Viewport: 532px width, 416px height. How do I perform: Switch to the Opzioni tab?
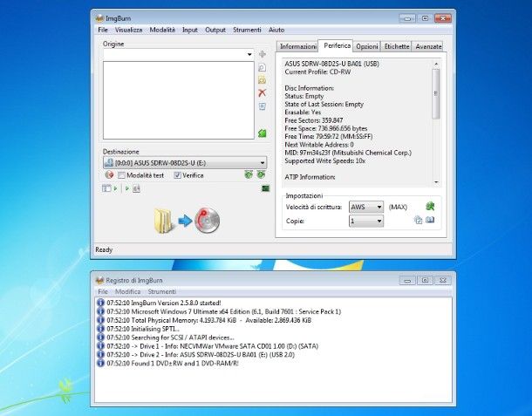tap(367, 46)
